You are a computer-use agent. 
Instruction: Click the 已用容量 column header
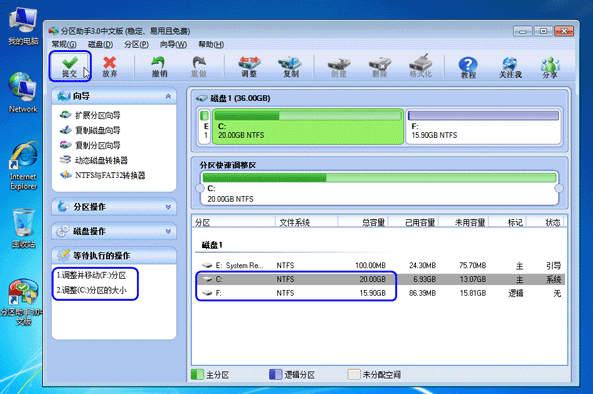(413, 222)
